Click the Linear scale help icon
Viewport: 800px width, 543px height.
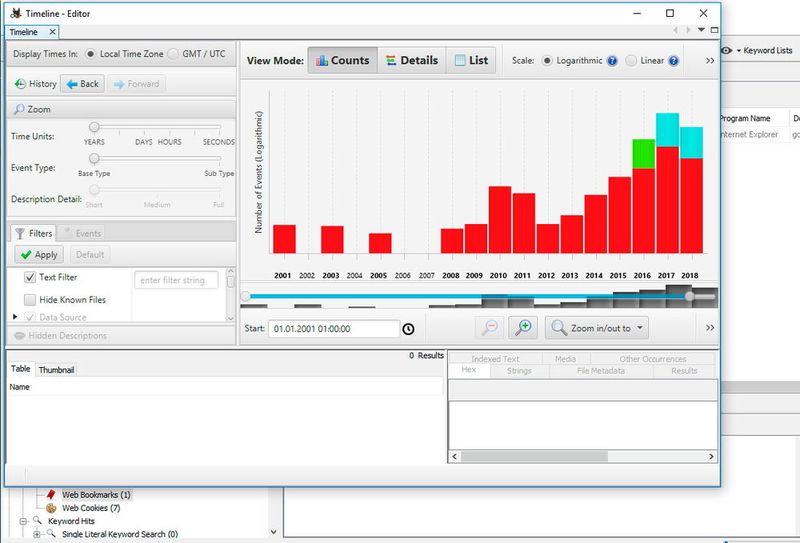(x=673, y=61)
